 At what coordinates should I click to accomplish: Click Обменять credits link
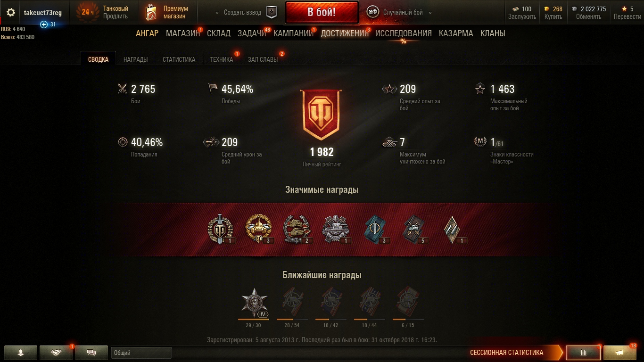588,13
